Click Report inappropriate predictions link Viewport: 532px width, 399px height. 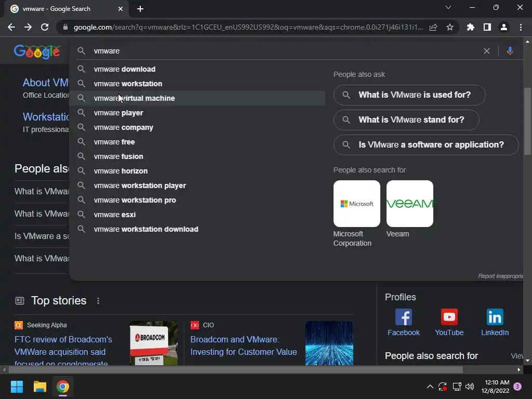click(x=500, y=276)
